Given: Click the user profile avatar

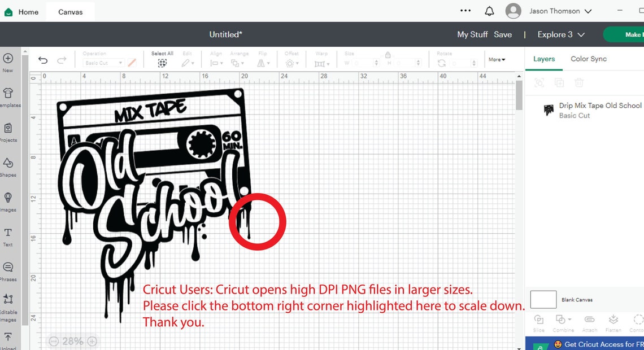Looking at the screenshot, I should tap(513, 11).
